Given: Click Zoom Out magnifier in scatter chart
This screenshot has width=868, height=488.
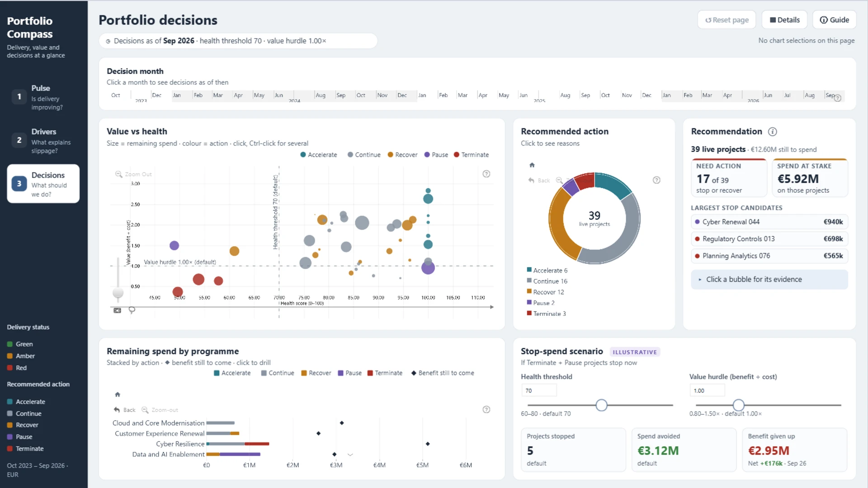Looking at the screenshot, I should (118, 174).
